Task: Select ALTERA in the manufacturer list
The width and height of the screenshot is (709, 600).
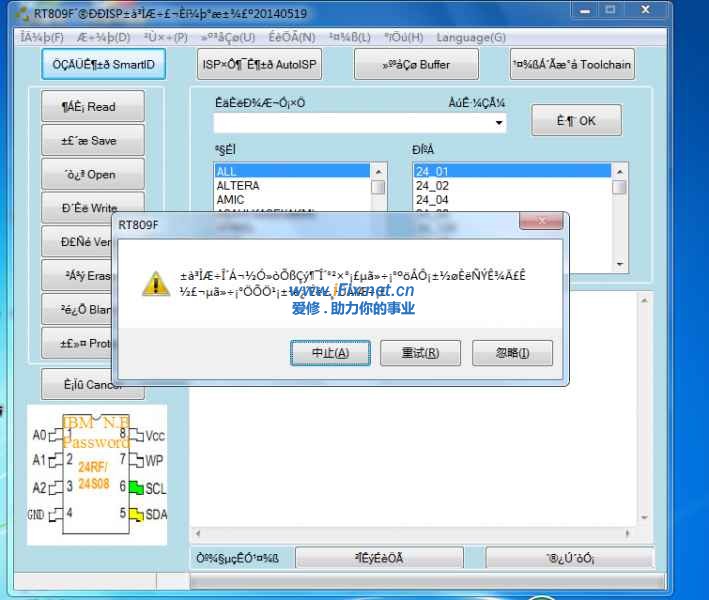Action: point(238,186)
